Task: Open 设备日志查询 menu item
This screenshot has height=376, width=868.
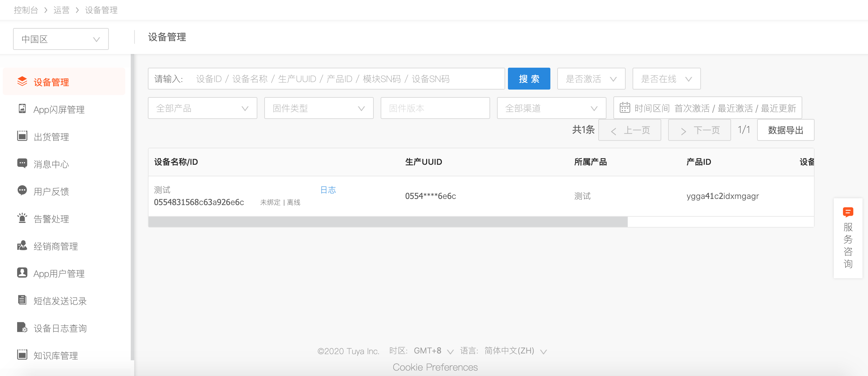Action: 64,328
